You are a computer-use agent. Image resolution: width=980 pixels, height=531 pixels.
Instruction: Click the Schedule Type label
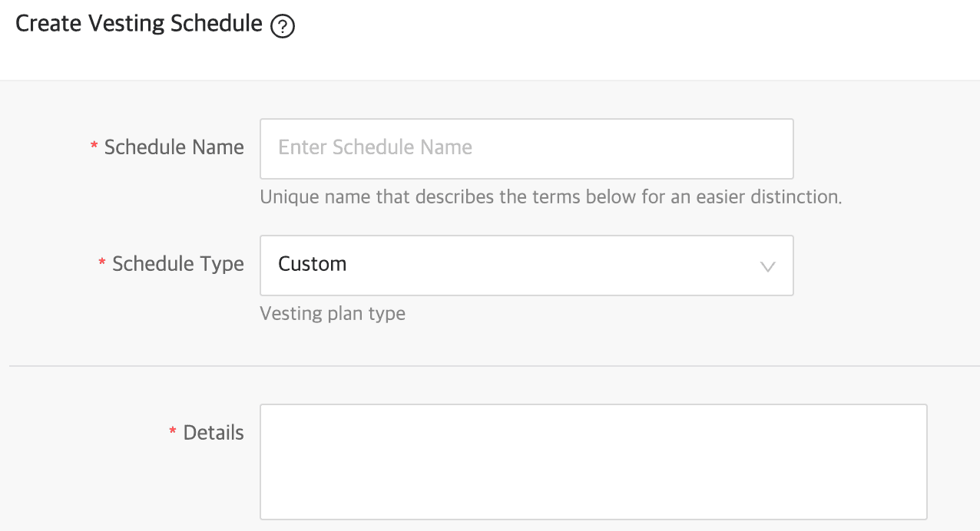click(x=178, y=264)
